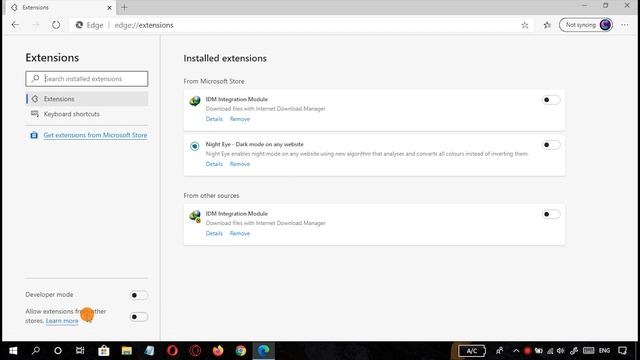
Task: Open volume control in system tray
Action: point(560,351)
